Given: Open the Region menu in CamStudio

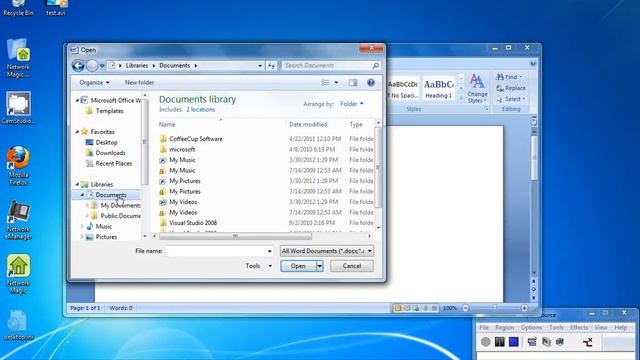Looking at the screenshot, I should click(504, 327).
